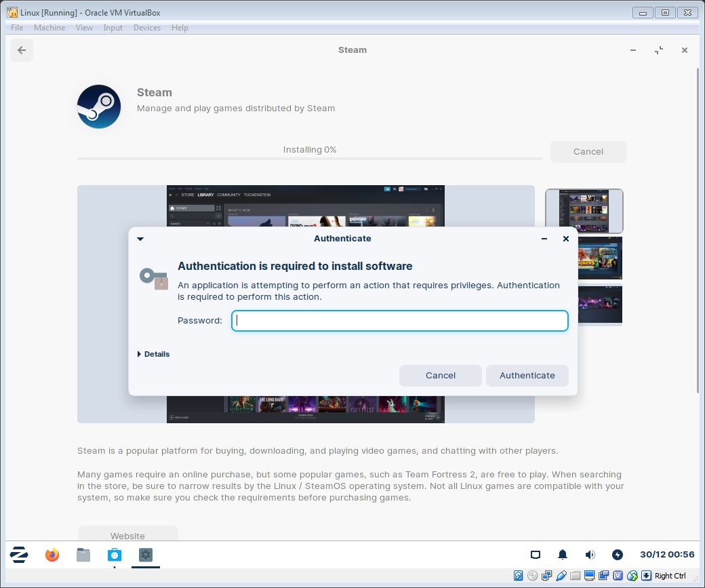This screenshot has width=705, height=588.
Task: Click the VirtualBox keyboard capture arrow icon
Action: click(646, 575)
